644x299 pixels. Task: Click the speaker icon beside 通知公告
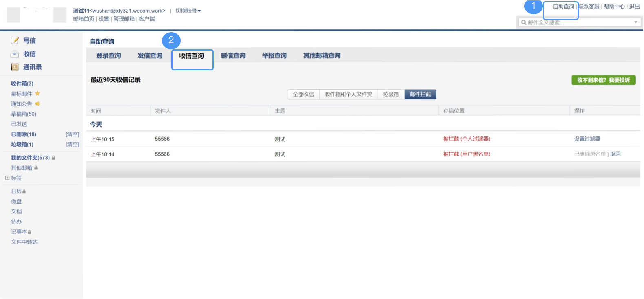point(38,104)
